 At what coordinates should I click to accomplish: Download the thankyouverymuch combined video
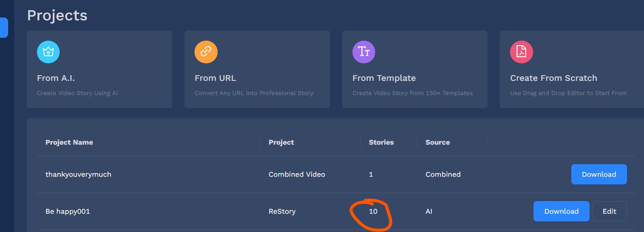pyautogui.click(x=599, y=174)
